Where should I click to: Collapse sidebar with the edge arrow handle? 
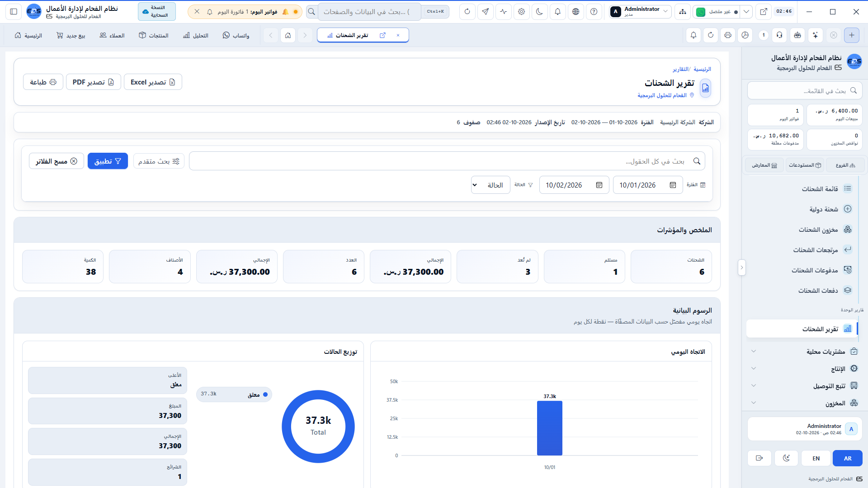(741, 267)
